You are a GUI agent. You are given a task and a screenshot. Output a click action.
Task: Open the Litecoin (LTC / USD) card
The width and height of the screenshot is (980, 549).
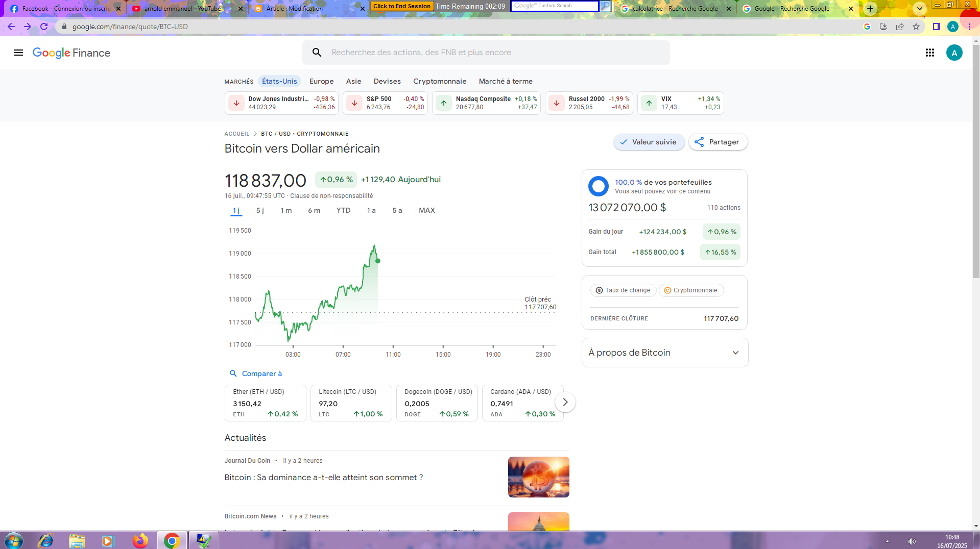coord(351,403)
